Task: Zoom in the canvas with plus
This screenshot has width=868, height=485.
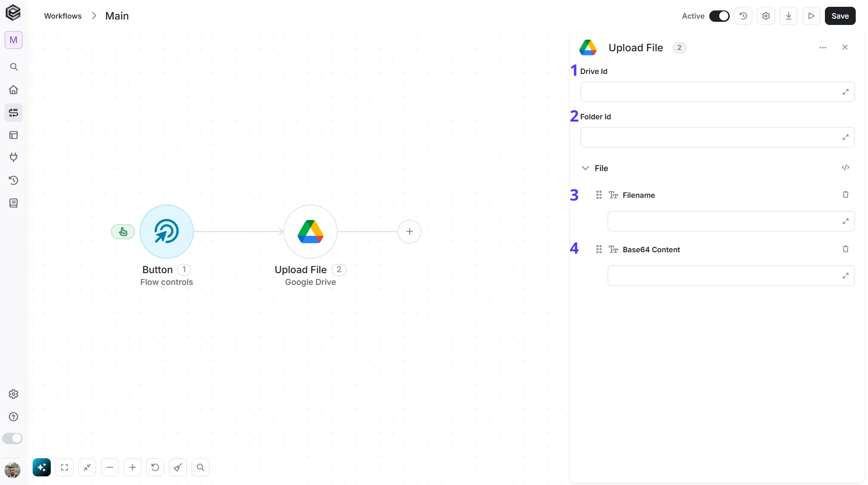Action: [132, 467]
